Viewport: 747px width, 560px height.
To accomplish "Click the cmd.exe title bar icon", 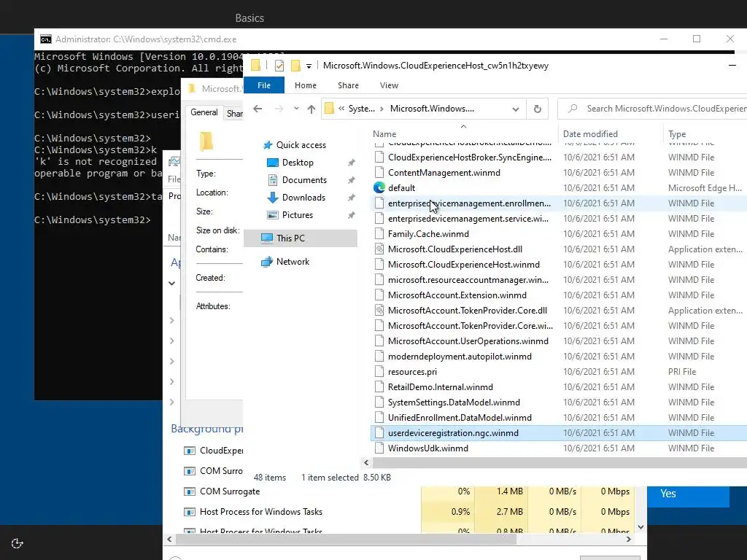I will [x=46, y=39].
